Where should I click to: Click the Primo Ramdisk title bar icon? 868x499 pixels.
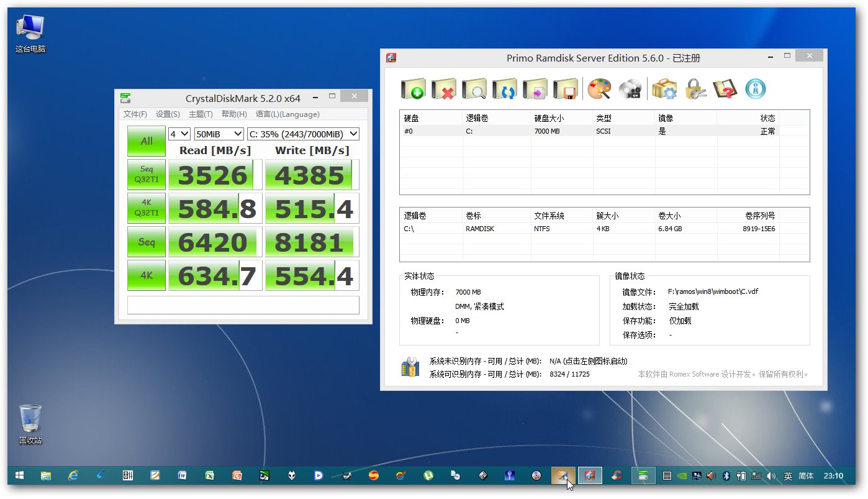[x=391, y=58]
